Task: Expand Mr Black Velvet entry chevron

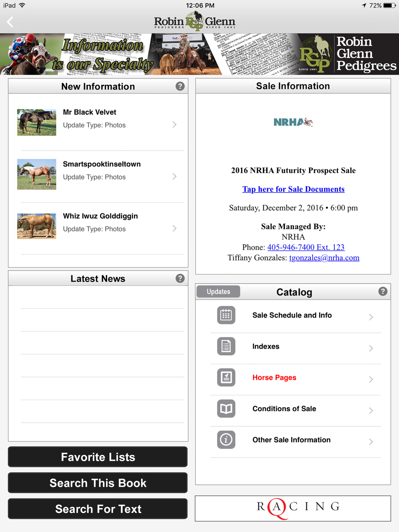Action: [x=174, y=125]
